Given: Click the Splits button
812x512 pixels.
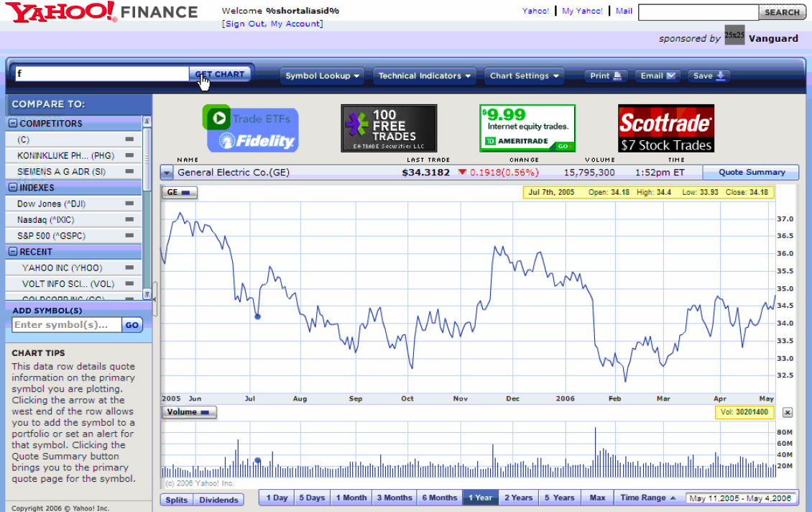Looking at the screenshot, I should click(x=177, y=500).
